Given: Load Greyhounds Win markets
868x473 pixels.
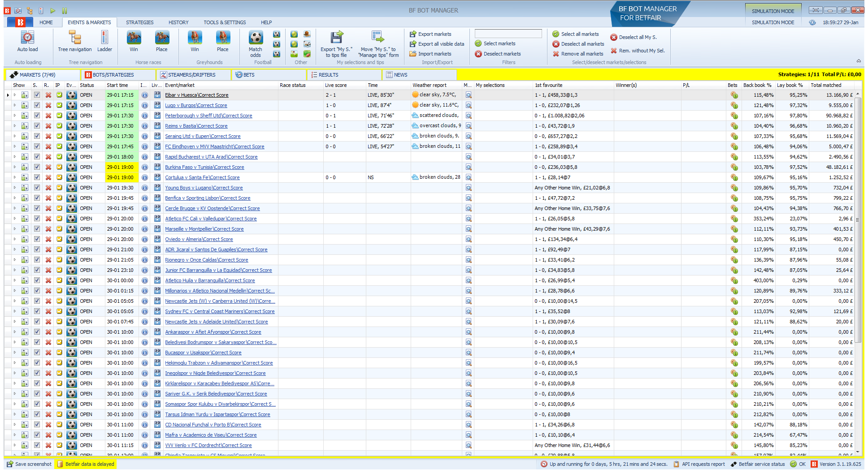Looking at the screenshot, I should (195, 41).
